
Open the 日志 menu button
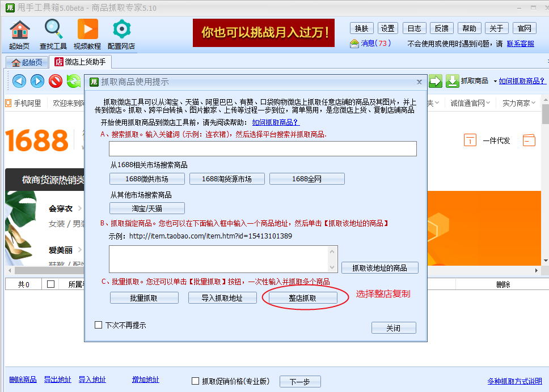[415, 28]
